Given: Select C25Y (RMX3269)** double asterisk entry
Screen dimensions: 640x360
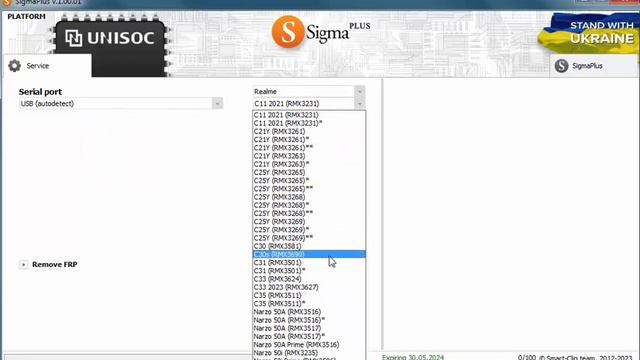Looking at the screenshot, I should (309, 238).
